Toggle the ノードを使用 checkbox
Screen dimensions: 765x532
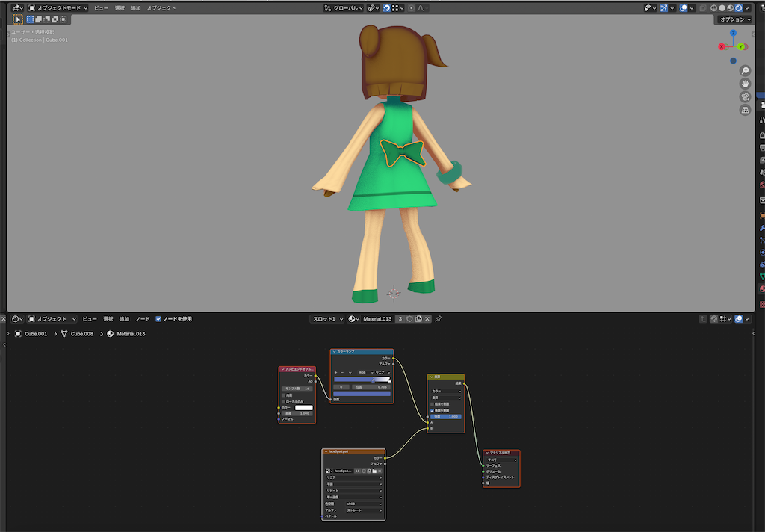point(158,319)
